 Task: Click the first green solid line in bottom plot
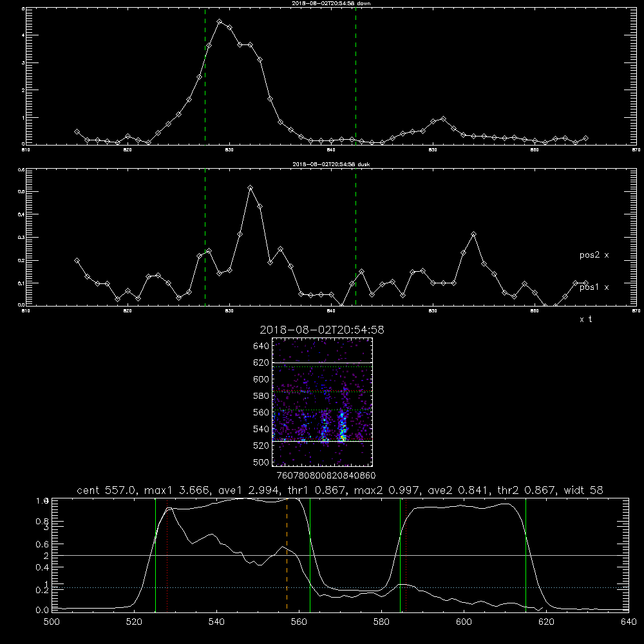pos(155,555)
